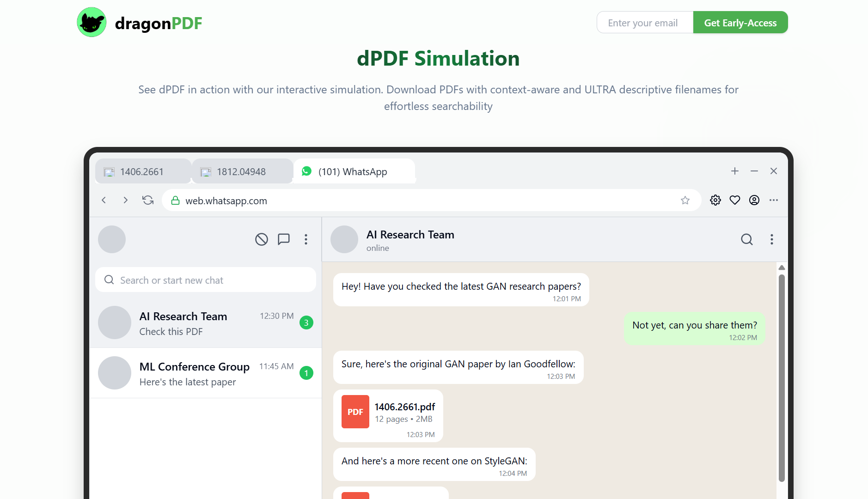Screen dimensions: 868x499
Task: Click 'Here's the latest paper' preview text
Action: click(x=188, y=382)
